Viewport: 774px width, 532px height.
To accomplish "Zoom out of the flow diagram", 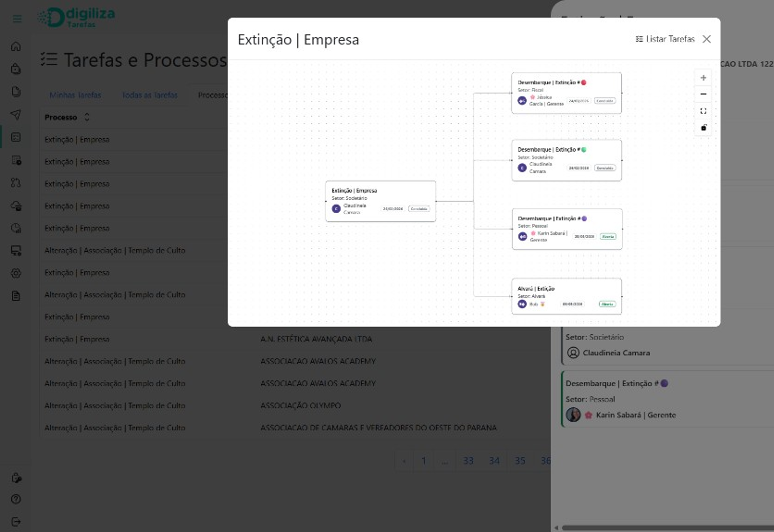I will (703, 94).
